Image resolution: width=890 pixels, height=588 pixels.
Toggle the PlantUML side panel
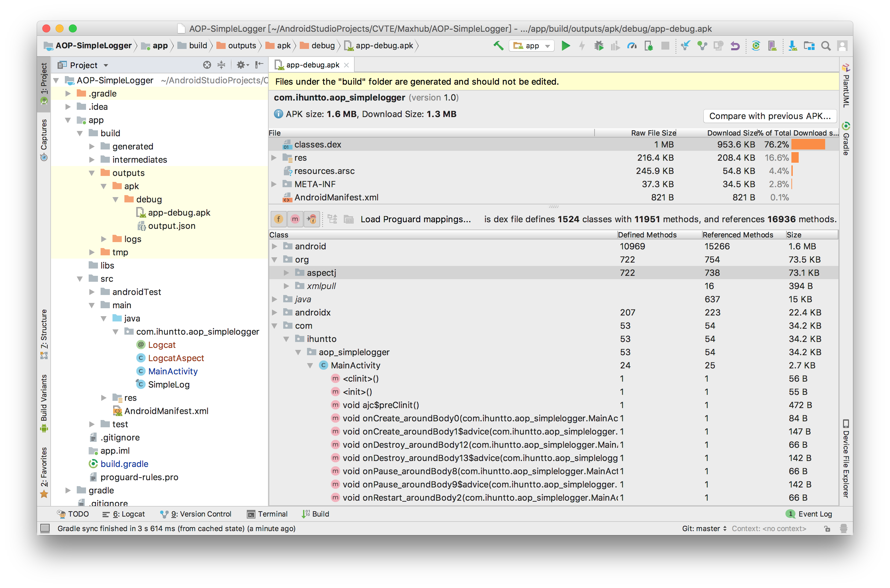[846, 86]
